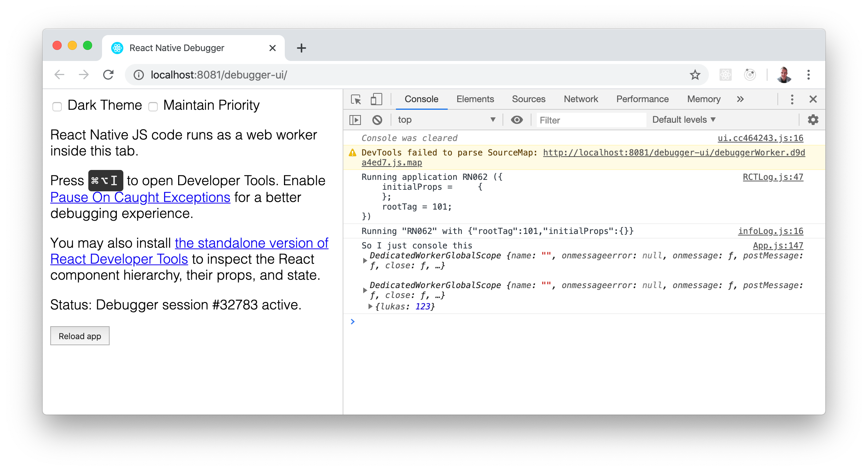Open console settings gear icon
The image size is (868, 471).
(x=813, y=120)
